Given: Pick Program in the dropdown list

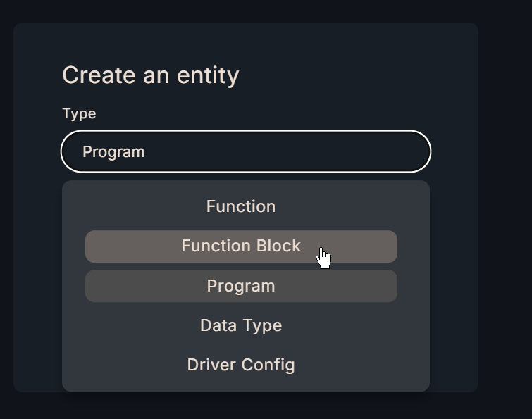Looking at the screenshot, I should 241,286.
